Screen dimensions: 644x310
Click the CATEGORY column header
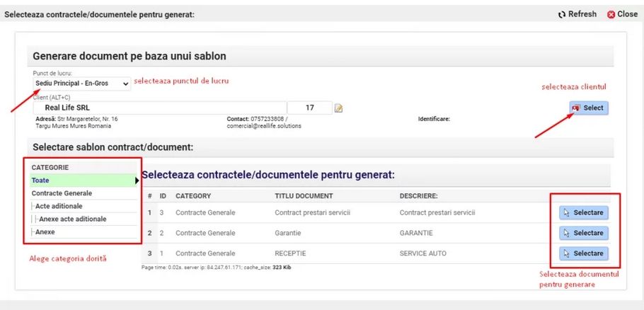tap(193, 196)
